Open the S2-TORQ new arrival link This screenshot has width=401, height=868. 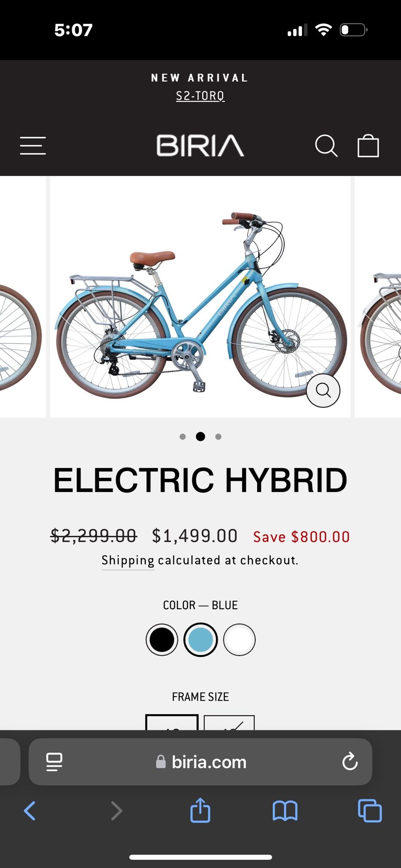[200, 96]
